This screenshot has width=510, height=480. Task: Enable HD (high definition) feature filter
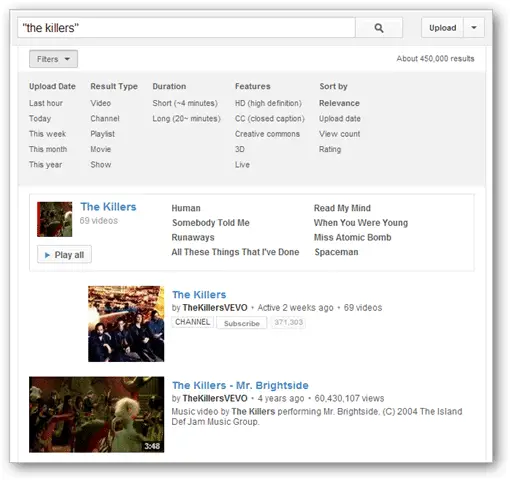click(268, 103)
